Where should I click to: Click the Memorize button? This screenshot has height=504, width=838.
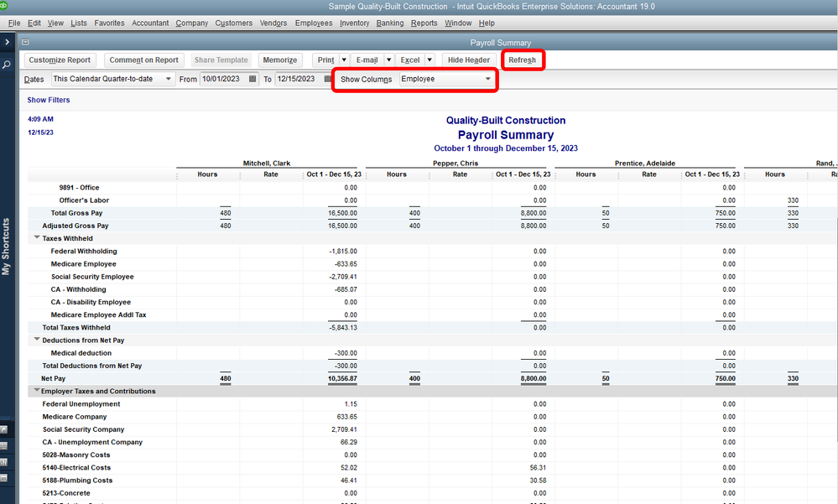(x=280, y=60)
